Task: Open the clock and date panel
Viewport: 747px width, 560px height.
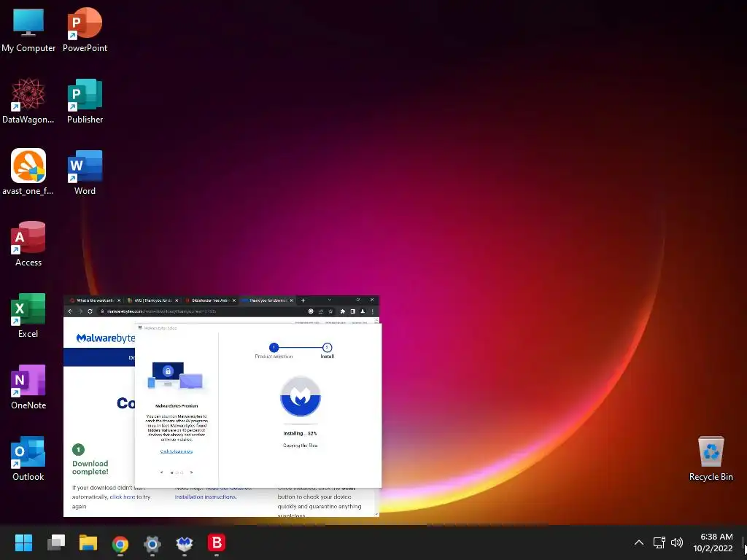Action: 713,542
